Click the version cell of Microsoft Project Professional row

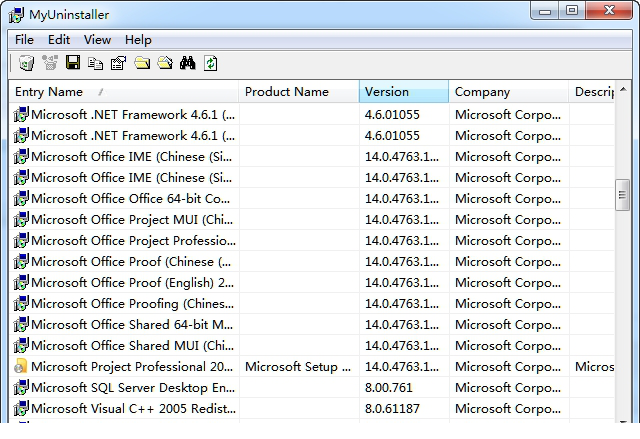coord(402,367)
